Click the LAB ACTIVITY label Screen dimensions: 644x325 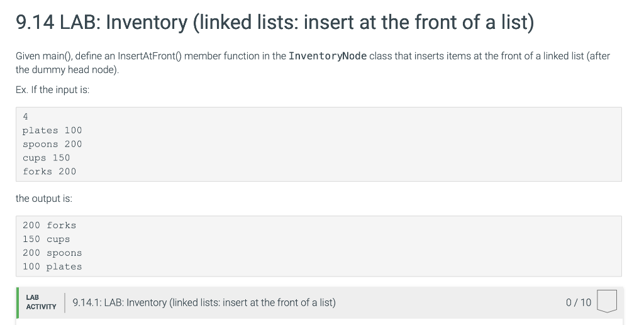tap(41, 302)
